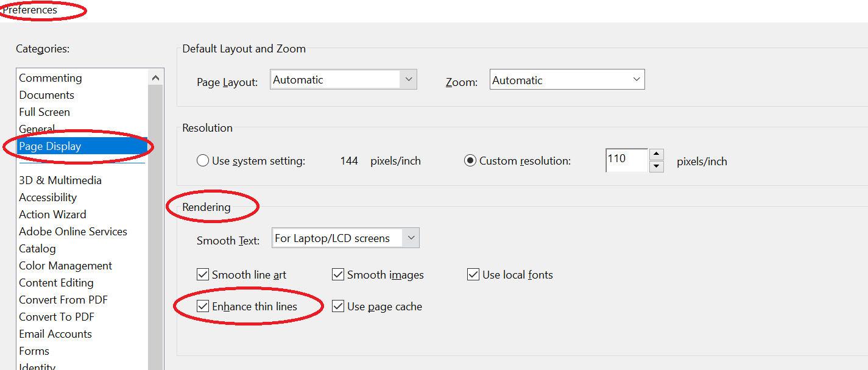Increase resolution with the up stepper arrow

click(x=656, y=154)
